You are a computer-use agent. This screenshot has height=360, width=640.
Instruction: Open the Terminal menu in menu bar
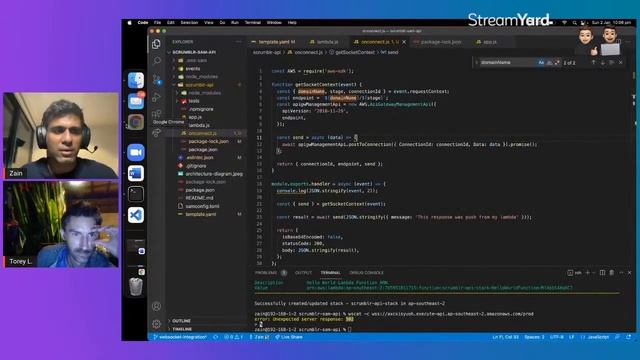point(253,23)
